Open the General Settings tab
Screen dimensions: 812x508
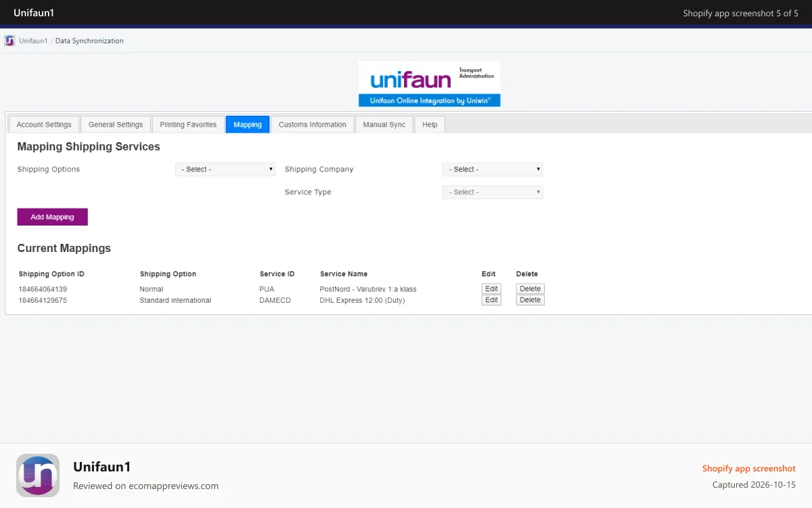(116, 125)
